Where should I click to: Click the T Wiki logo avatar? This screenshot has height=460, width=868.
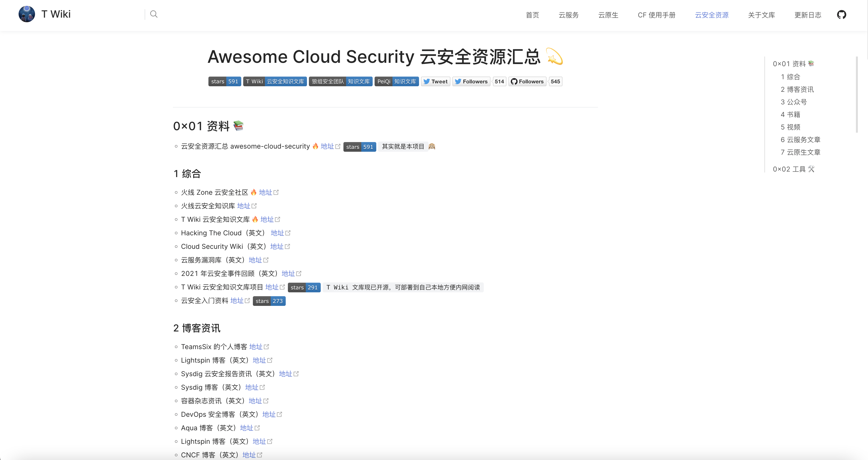click(27, 14)
